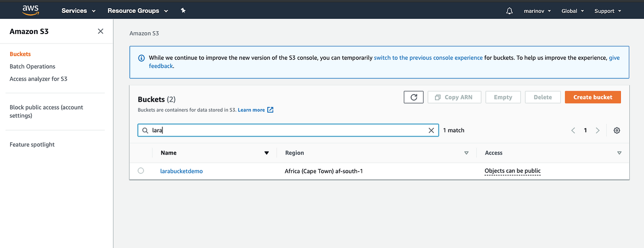Open table preferences gear icon
This screenshot has height=248, width=644.
(x=617, y=131)
